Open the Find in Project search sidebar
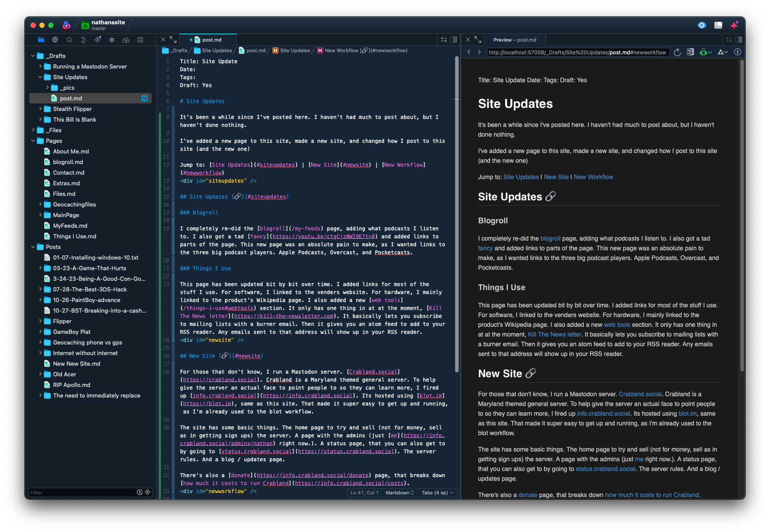The width and height of the screenshot is (770, 532). point(69,40)
